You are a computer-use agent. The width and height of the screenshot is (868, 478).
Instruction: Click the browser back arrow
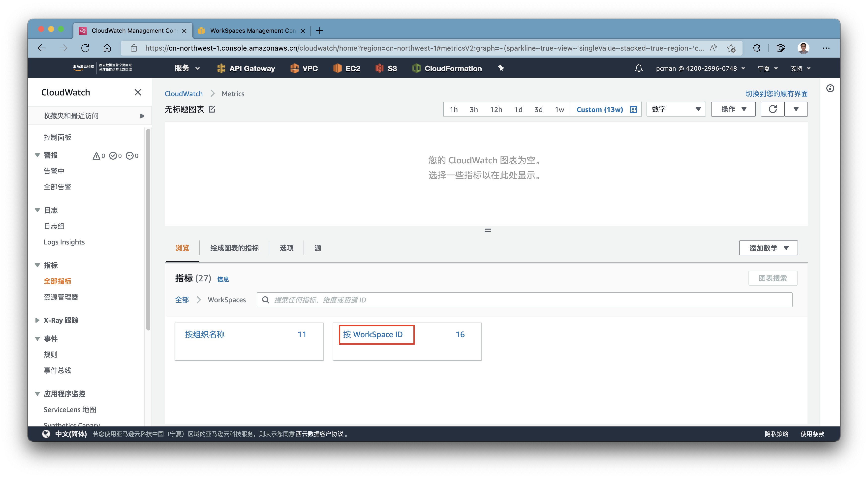tap(42, 48)
